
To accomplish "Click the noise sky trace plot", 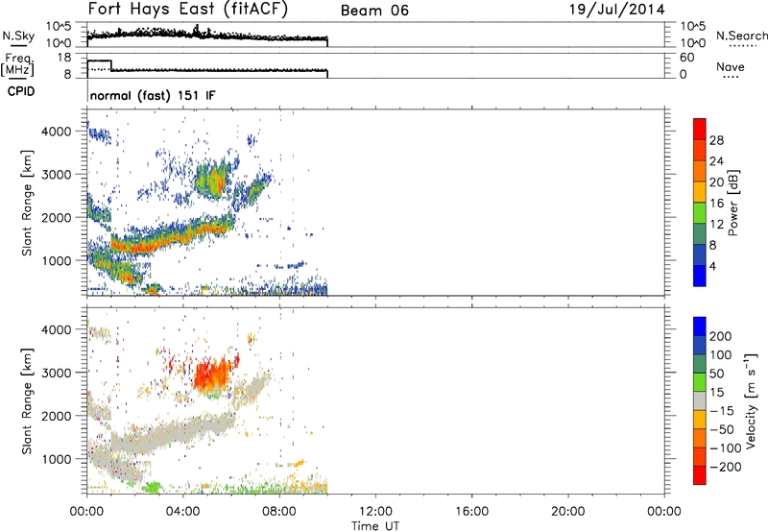I will tap(207, 36).
